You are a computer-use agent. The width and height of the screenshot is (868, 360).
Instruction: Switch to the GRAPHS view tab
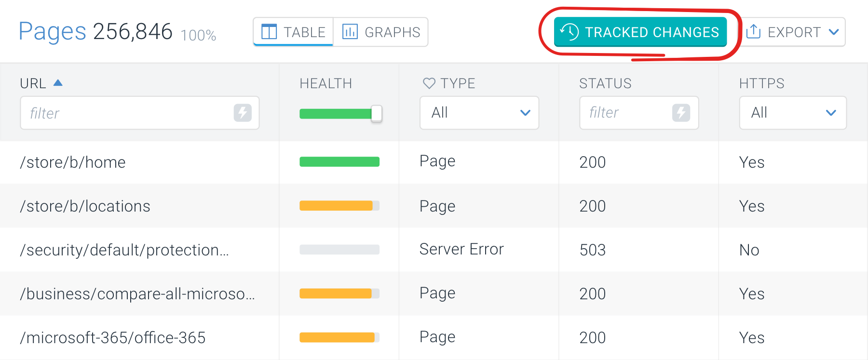(381, 32)
